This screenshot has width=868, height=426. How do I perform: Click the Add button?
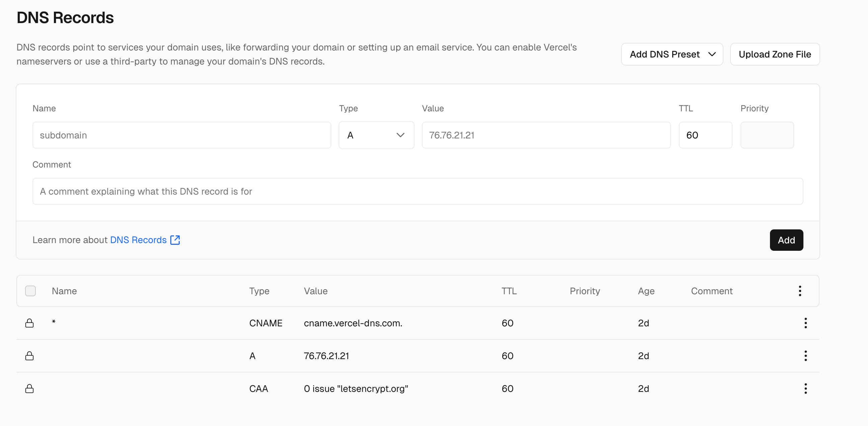click(786, 240)
